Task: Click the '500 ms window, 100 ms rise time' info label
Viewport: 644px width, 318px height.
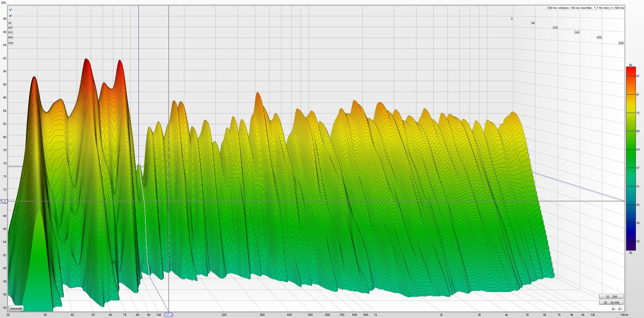Action: (x=585, y=8)
